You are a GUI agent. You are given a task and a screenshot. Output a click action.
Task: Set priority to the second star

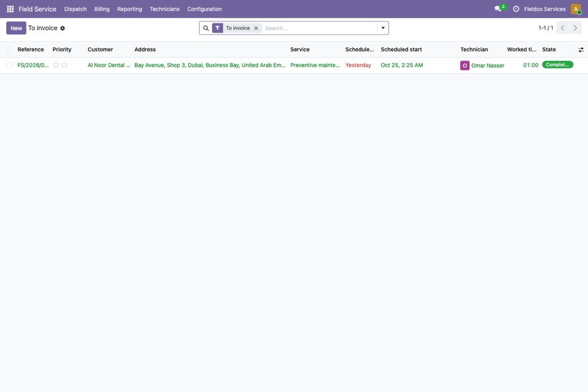coord(64,65)
